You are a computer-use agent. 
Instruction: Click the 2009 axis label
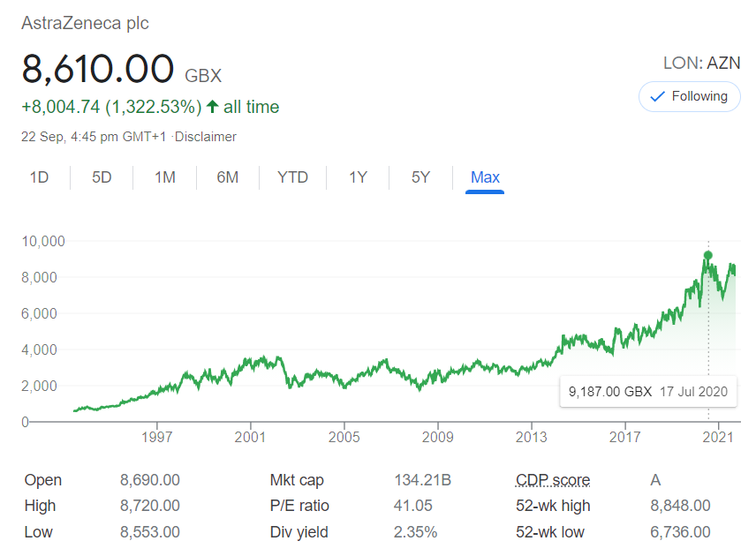[x=438, y=437]
